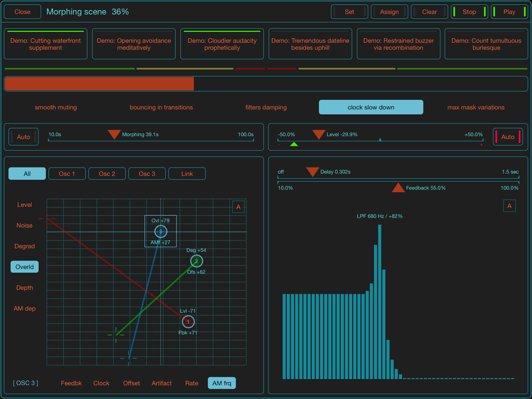532x399 pixels.
Task: Select oscillator node 1 on the morph pad
Action: [x=188, y=322]
